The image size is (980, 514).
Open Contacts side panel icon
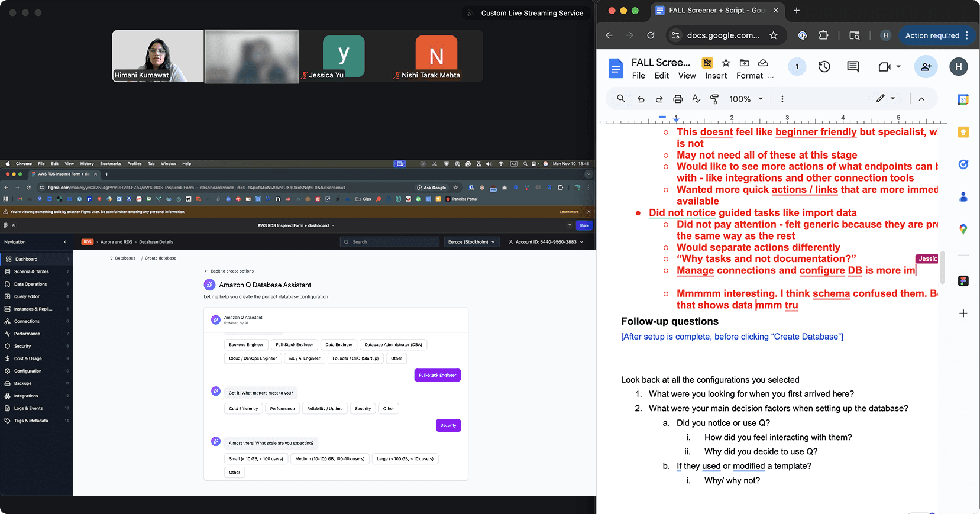(x=963, y=197)
